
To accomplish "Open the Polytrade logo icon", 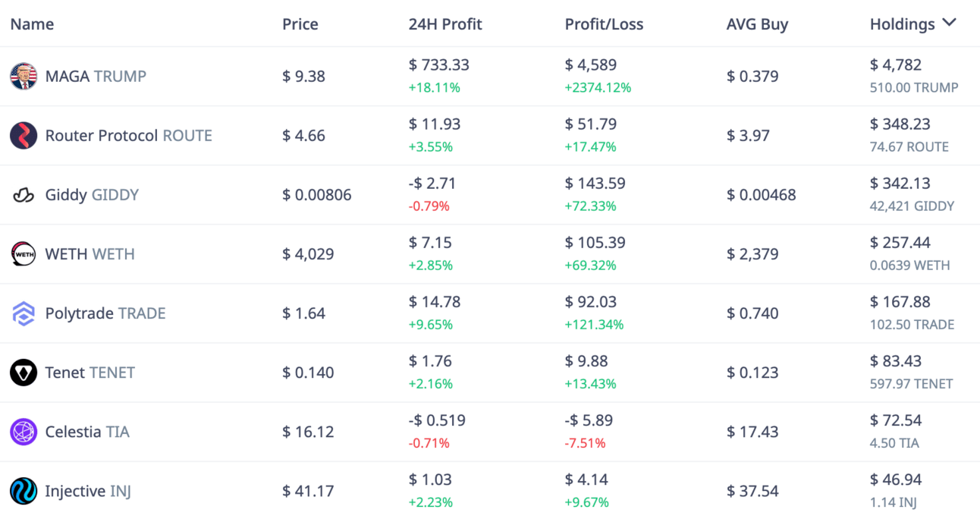I will (x=24, y=313).
